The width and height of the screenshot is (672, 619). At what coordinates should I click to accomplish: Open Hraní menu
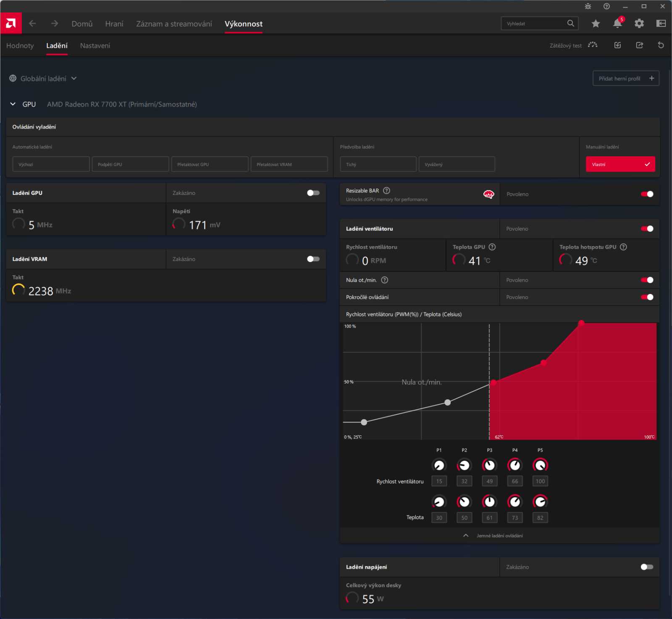114,24
